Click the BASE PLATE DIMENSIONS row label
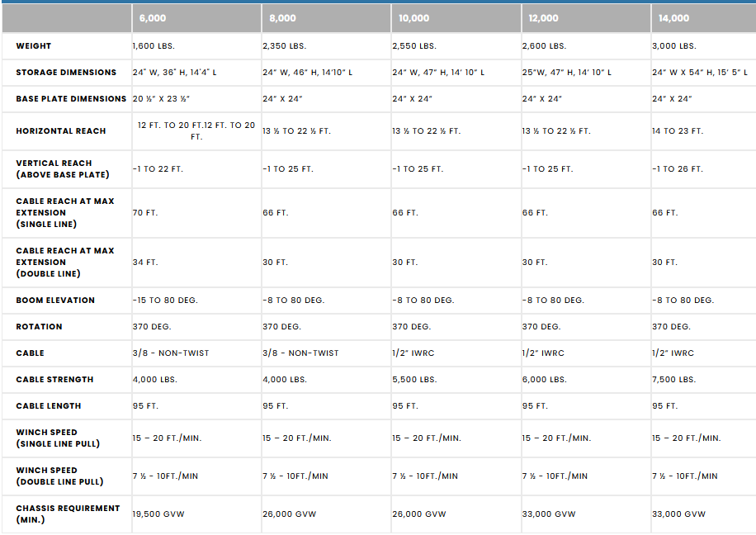This screenshot has height=535, width=756. [71, 99]
